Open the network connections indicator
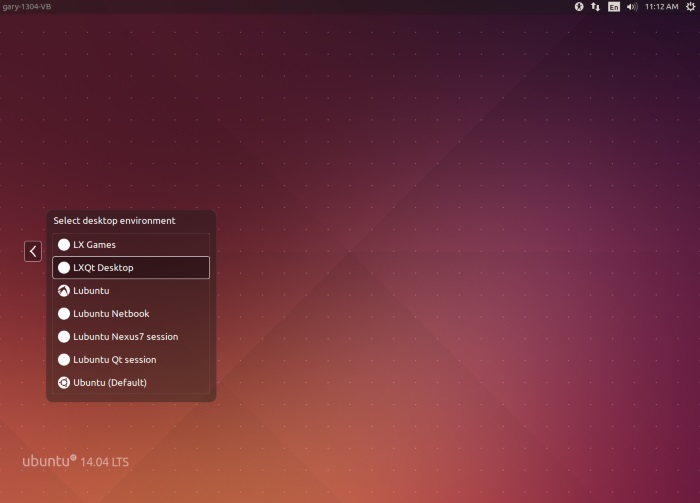700x503 pixels. coord(596,6)
